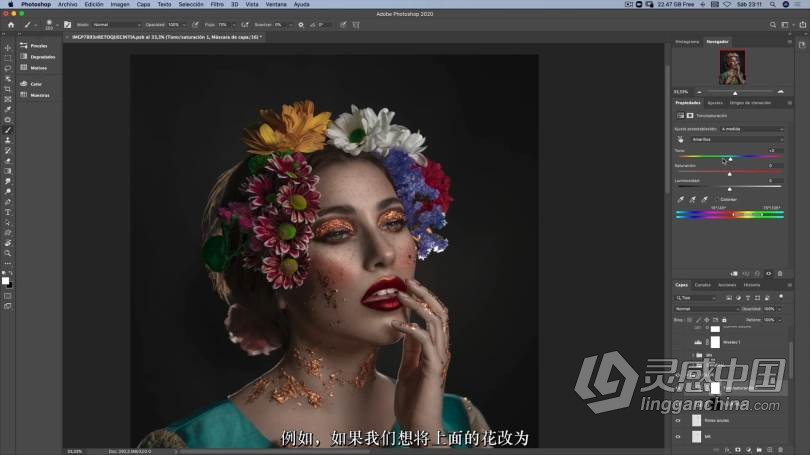Select the add-to-sample eyedropper
This screenshot has height=455, width=810.
click(x=692, y=199)
